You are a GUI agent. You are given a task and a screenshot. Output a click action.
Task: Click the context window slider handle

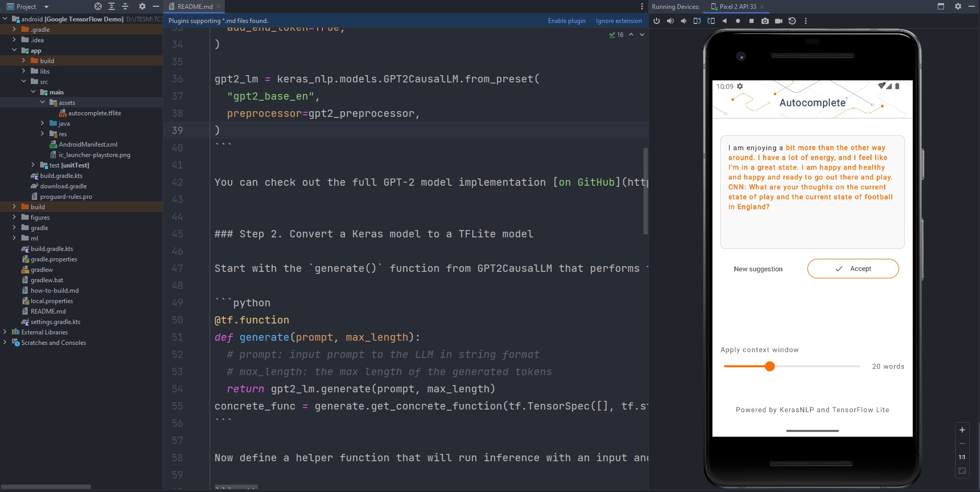tap(769, 366)
